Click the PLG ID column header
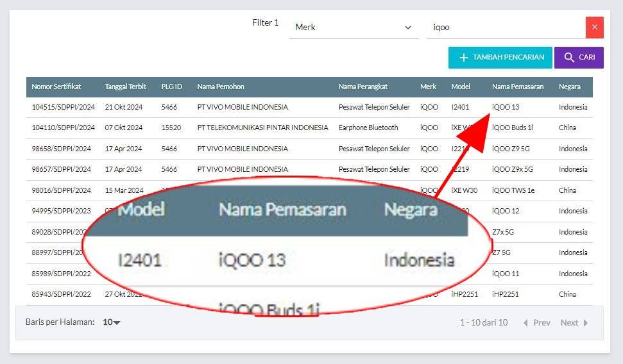 pyautogui.click(x=171, y=87)
